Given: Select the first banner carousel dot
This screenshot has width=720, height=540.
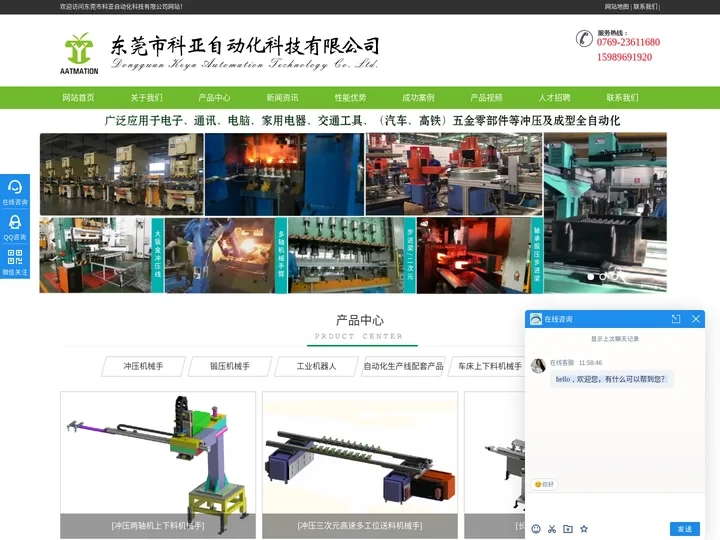Looking at the screenshot, I should pyautogui.click(x=590, y=276).
